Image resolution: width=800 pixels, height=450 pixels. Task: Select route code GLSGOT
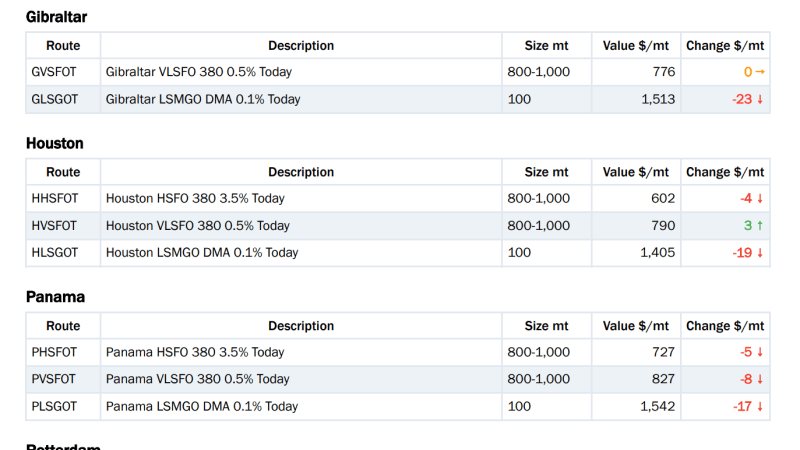(55, 99)
